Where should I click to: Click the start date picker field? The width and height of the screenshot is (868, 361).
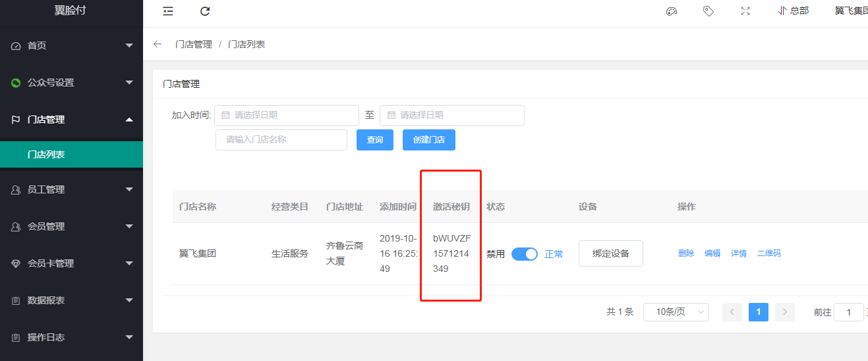click(287, 115)
